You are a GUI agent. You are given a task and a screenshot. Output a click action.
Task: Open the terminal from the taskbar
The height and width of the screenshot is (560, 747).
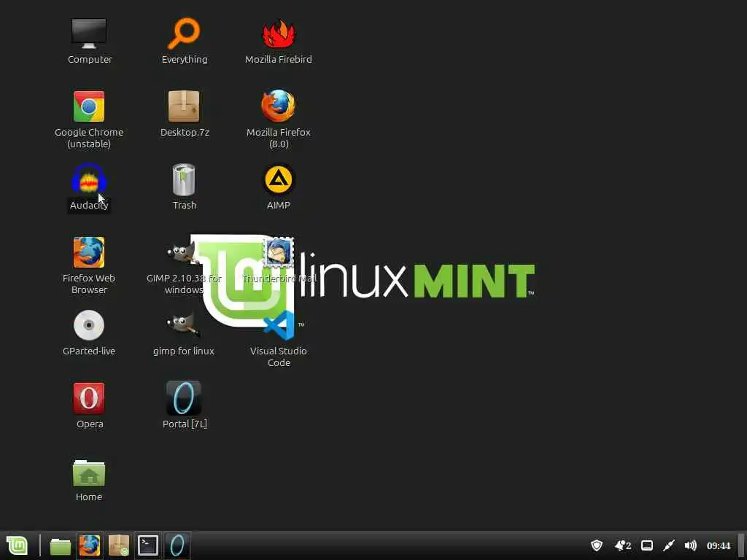click(148, 545)
